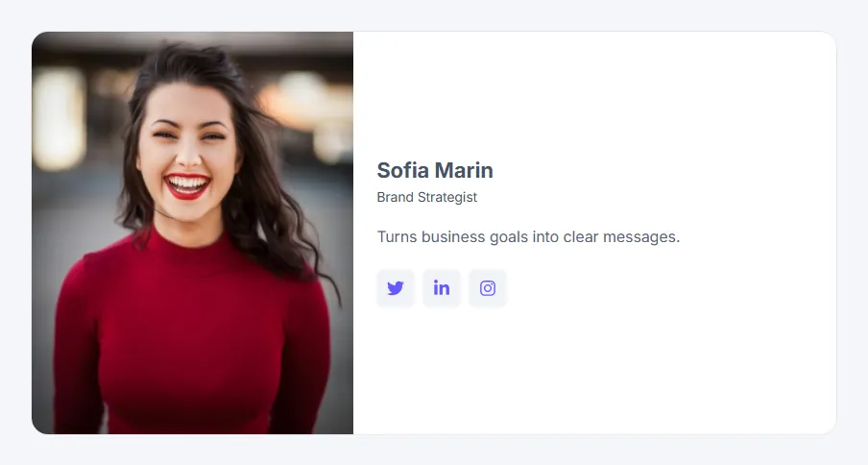Click the word "Turns" in the tagline
The width and height of the screenshot is (868, 465).
pos(397,237)
